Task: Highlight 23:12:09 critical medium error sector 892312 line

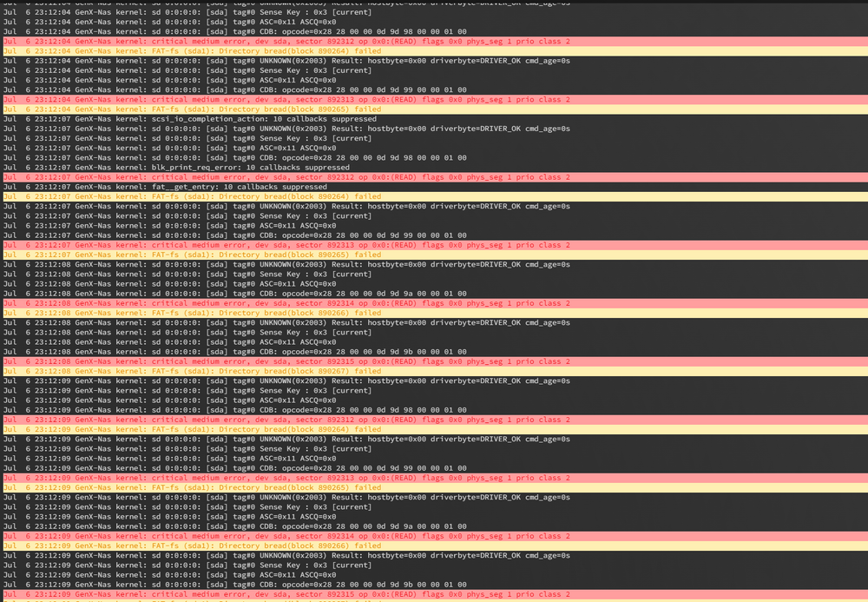Action: 435,420
